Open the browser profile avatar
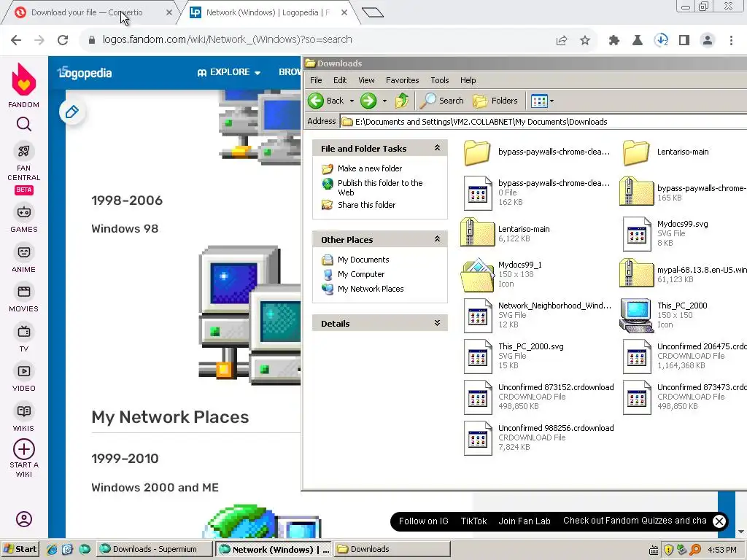Viewport: 747px width, 560px height. click(x=708, y=41)
